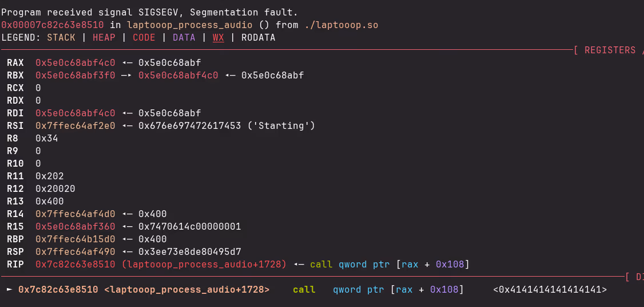The height and width of the screenshot is (307, 644).
Task: Click the RAX register name
Action: tap(15, 63)
